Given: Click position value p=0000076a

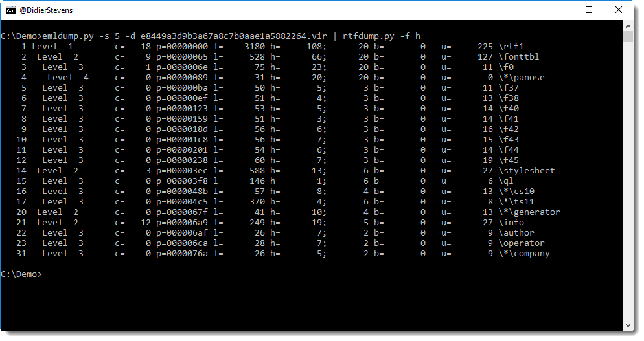Looking at the screenshot, I should click(x=182, y=254).
